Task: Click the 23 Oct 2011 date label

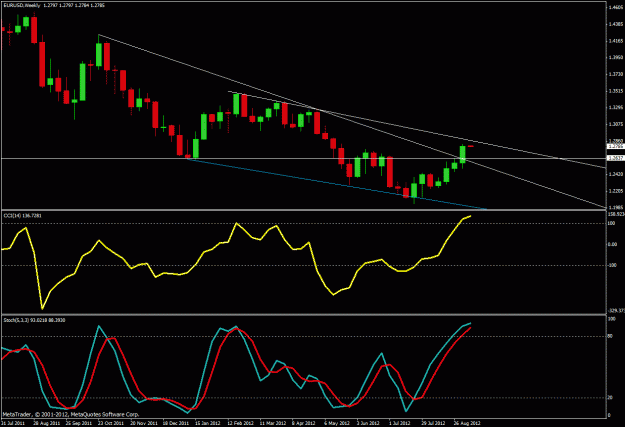Action: point(111,423)
